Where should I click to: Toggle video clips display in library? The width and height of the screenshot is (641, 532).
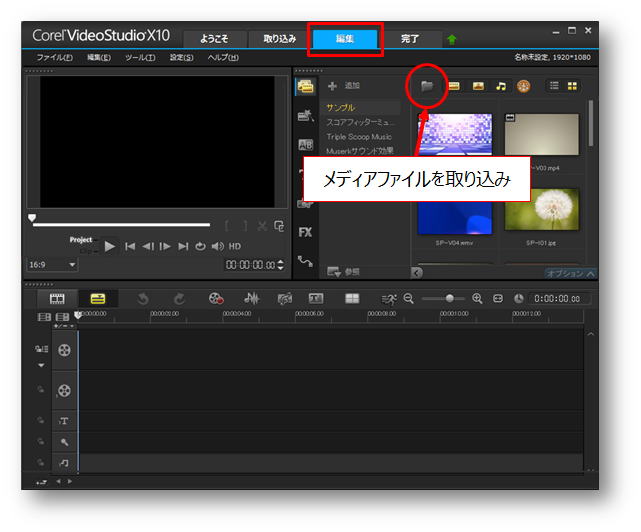(x=454, y=86)
